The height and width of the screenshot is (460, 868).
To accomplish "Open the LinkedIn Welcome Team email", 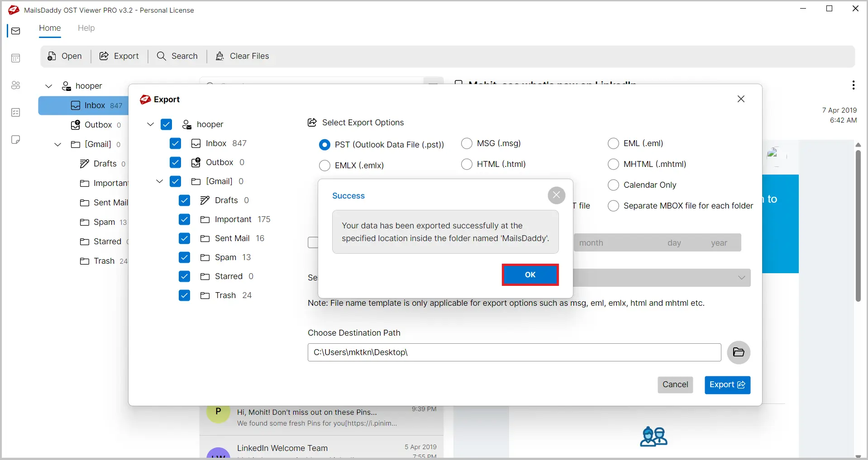I will [x=321, y=448].
